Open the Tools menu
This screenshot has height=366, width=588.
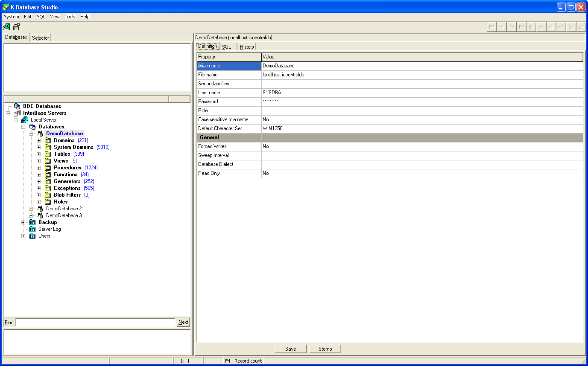click(70, 17)
